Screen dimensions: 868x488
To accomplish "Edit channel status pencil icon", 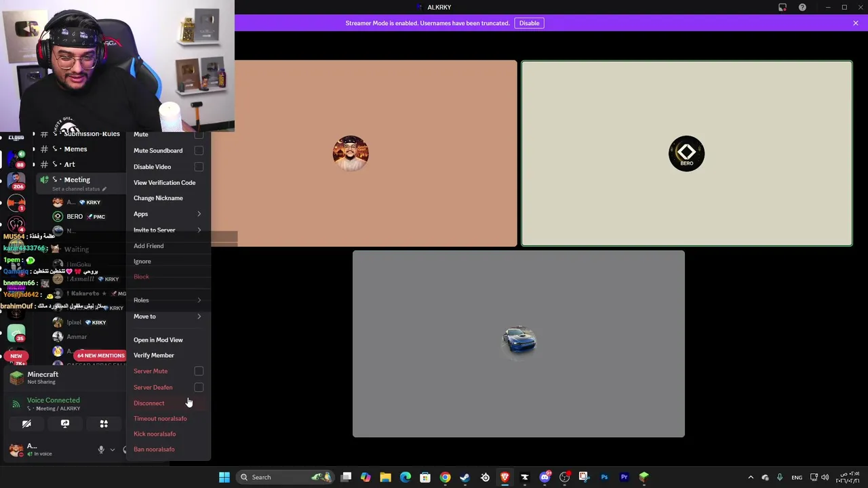I will [104, 189].
